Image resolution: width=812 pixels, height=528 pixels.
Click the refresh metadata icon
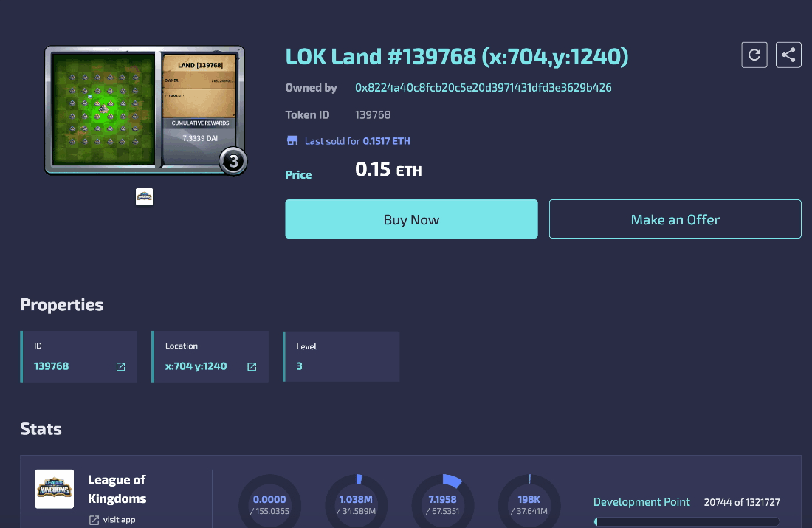pyautogui.click(x=754, y=55)
